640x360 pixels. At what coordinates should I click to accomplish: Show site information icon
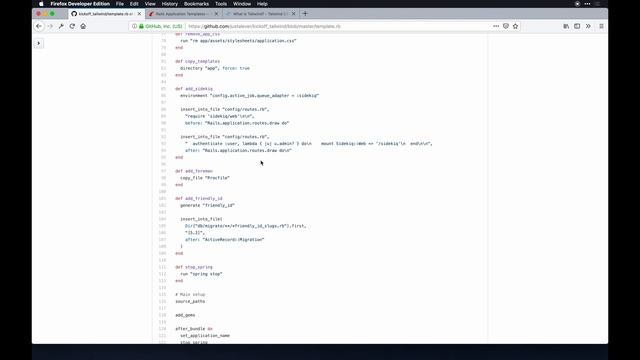[134, 26]
